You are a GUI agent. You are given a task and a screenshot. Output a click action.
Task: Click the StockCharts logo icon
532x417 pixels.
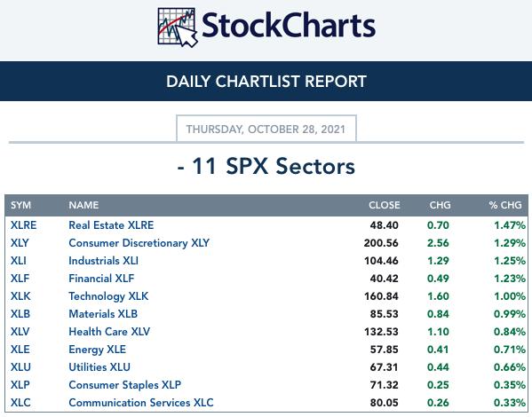tap(178, 28)
